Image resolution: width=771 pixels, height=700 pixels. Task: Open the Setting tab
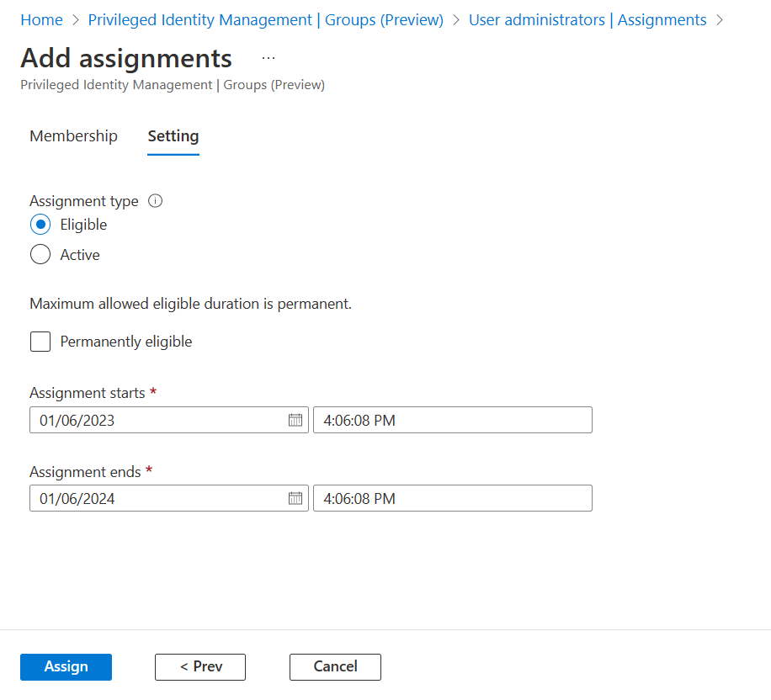click(x=173, y=136)
